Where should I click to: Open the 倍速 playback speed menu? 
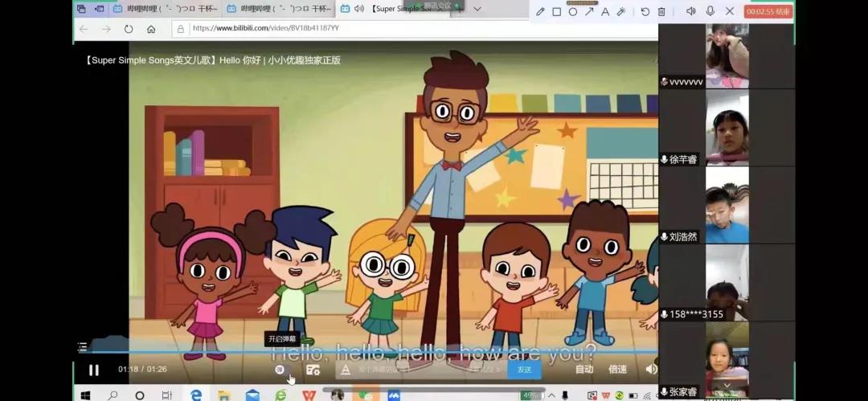click(617, 370)
